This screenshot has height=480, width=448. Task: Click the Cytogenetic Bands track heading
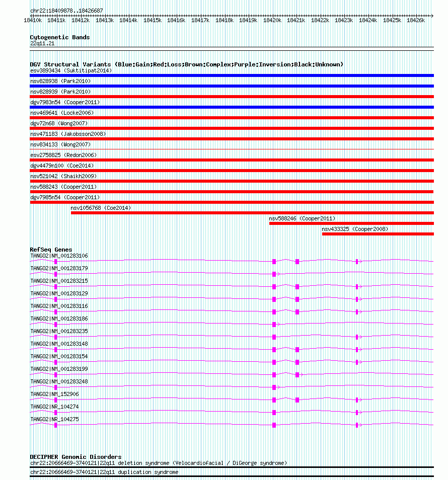coord(60,37)
